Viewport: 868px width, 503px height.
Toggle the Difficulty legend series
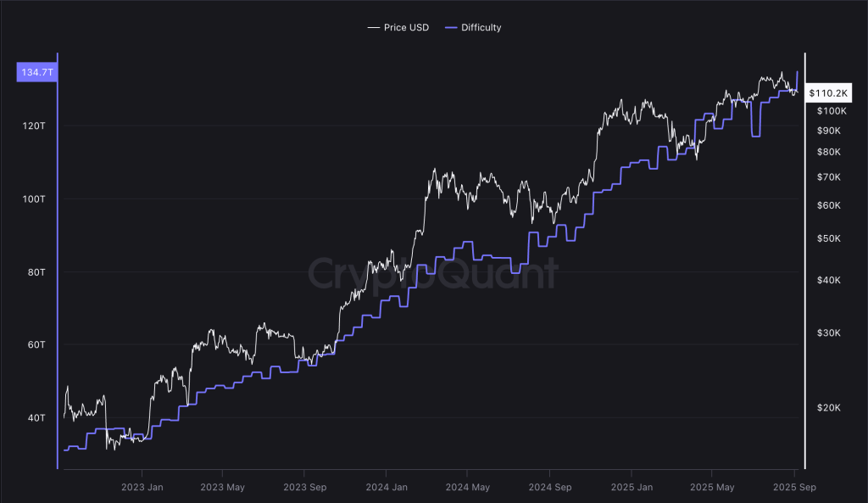click(x=481, y=28)
